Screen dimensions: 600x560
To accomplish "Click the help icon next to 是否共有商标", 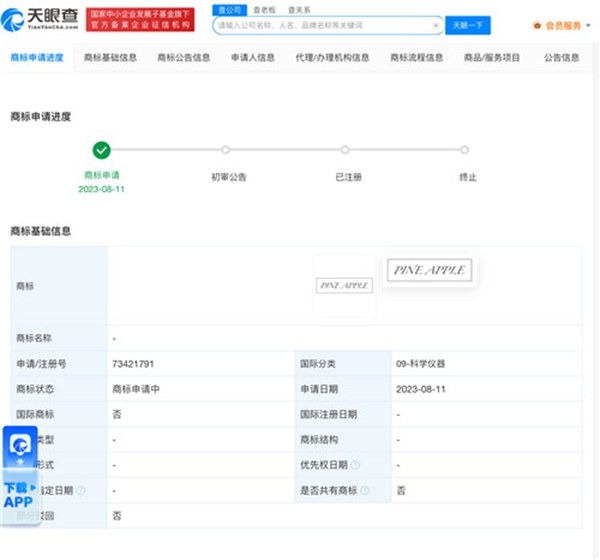I will click(365, 490).
